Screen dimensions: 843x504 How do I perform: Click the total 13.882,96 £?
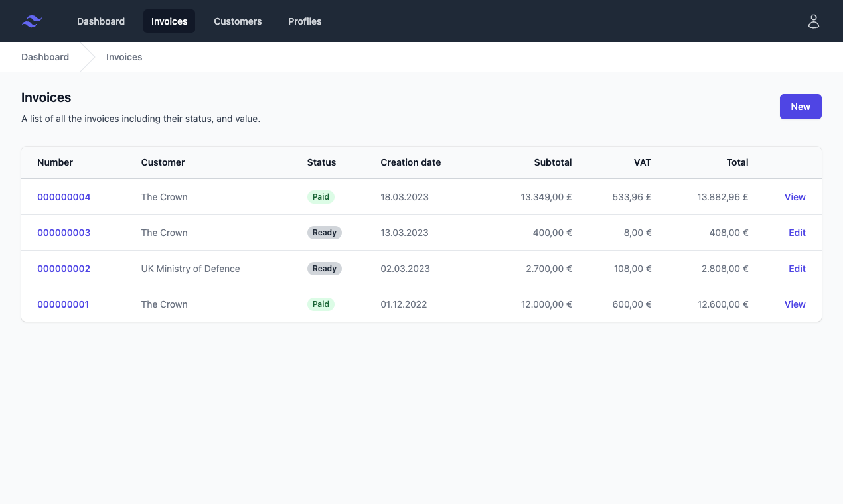723,197
